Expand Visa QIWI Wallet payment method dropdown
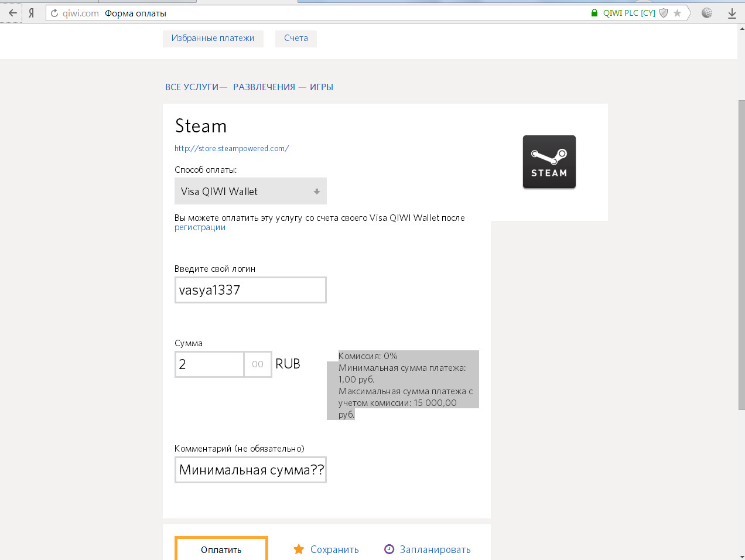745x560 pixels. (251, 192)
